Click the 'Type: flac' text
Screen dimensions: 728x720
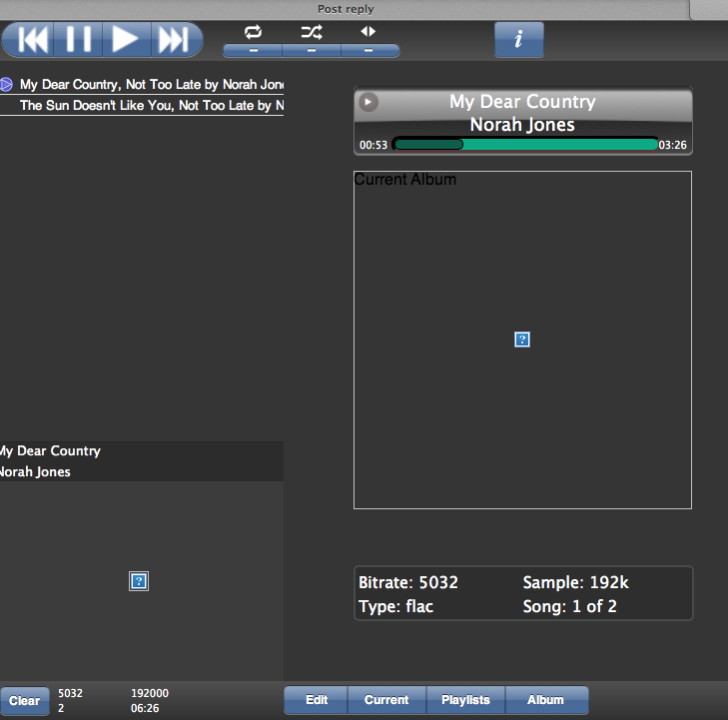[x=396, y=607]
